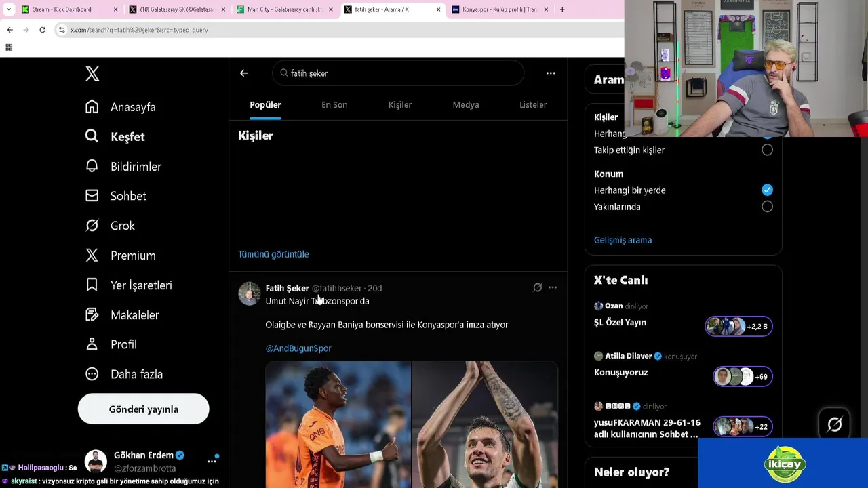Open Sohbet envelope icon
868x488 pixels.
tap(92, 195)
